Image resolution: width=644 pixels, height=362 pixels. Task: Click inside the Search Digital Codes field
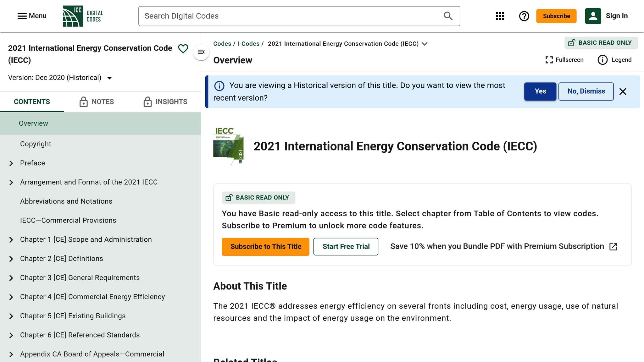[x=283, y=16]
